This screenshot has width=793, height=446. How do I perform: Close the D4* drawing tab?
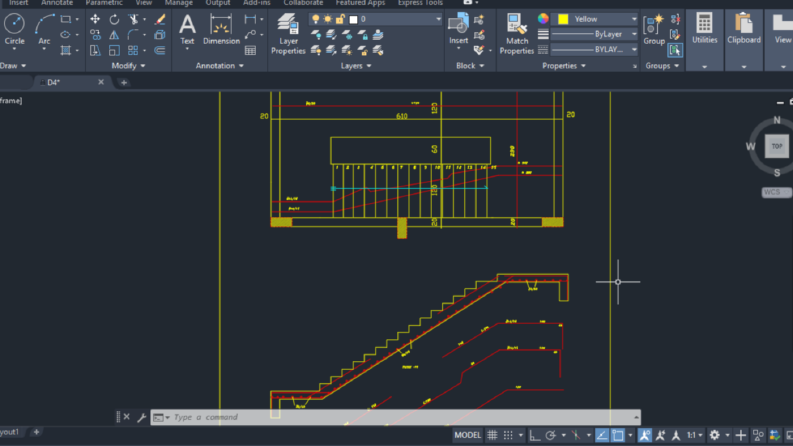click(x=101, y=82)
